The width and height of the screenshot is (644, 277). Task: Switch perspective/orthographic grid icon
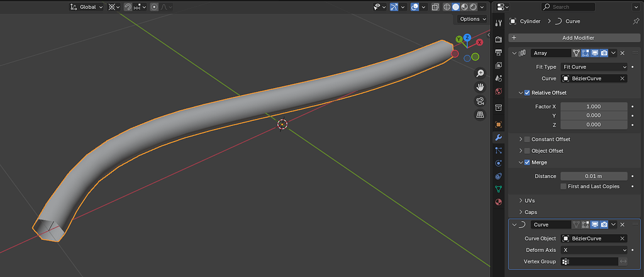pyautogui.click(x=480, y=115)
